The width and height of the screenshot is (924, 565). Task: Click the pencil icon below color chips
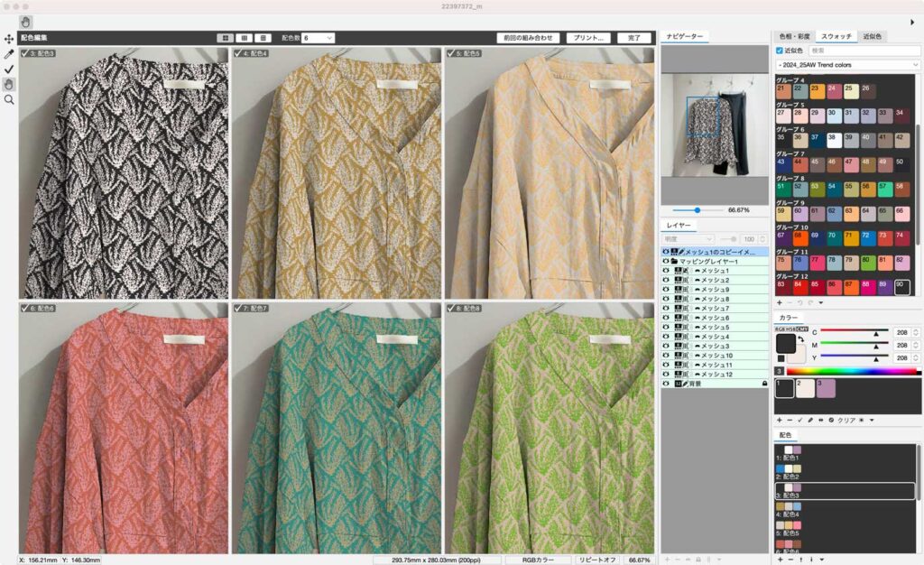click(810, 420)
